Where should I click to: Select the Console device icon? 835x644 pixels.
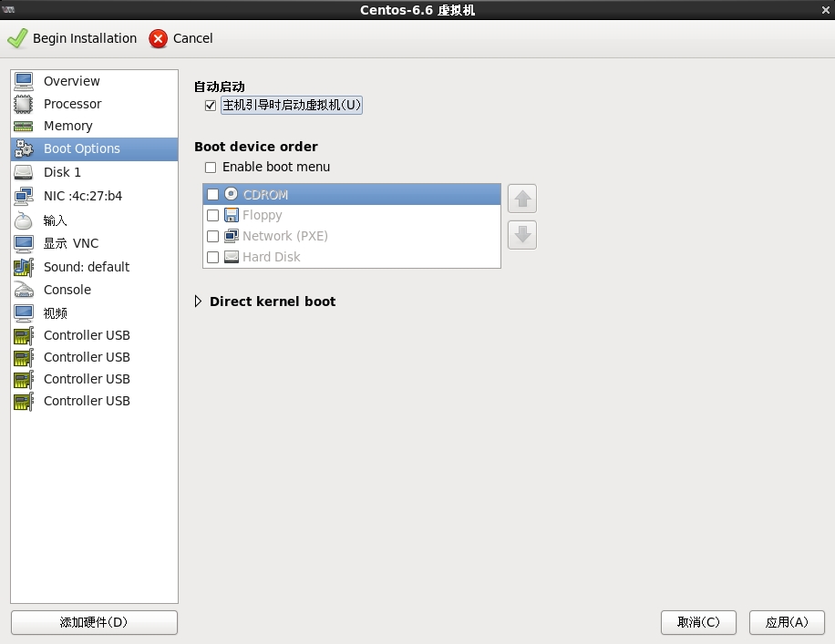coord(24,290)
